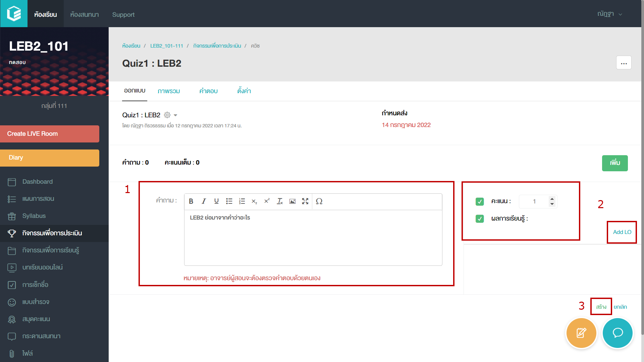Insert a numbered list in the editor
The image size is (644, 362).
pyautogui.click(x=242, y=201)
